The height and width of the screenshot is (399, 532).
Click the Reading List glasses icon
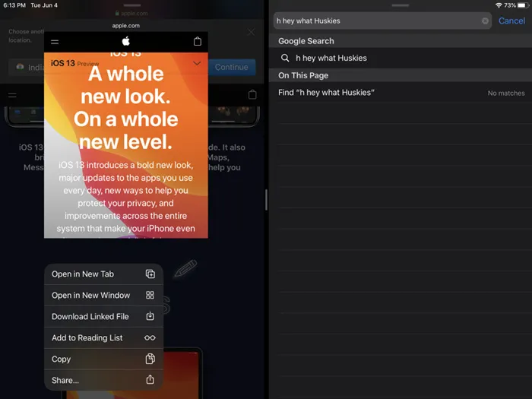point(150,338)
